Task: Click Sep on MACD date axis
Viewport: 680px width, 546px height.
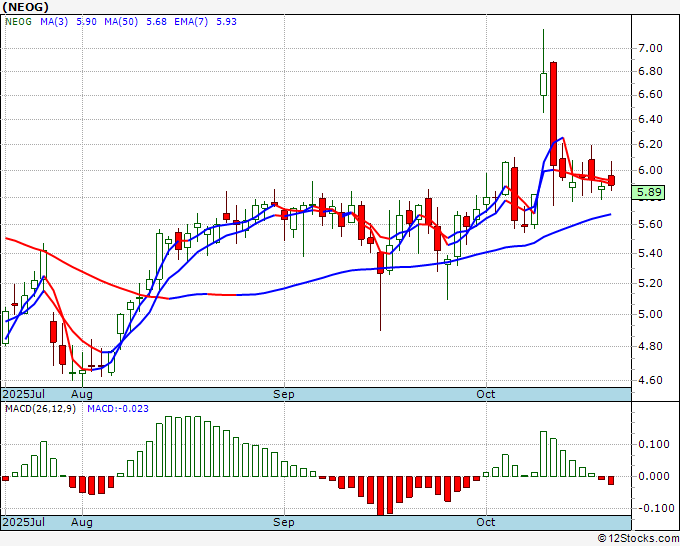Action: coord(284,522)
